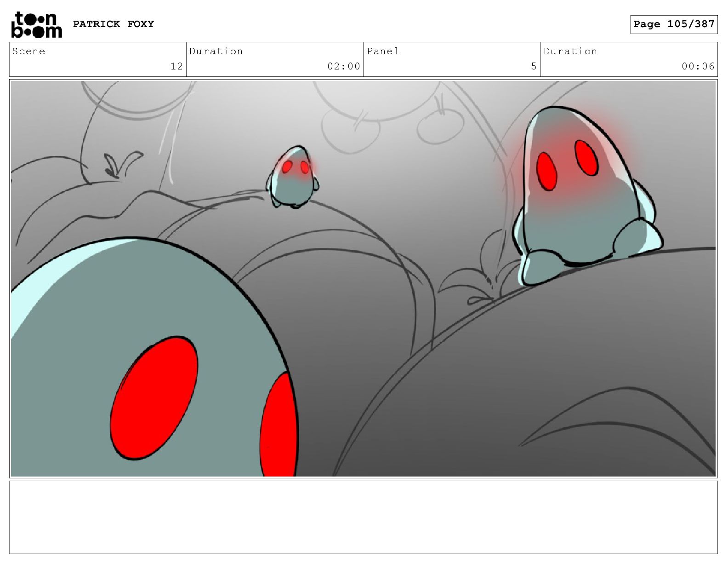Click the Scene label
This screenshot has height=563, width=728.
28,51
